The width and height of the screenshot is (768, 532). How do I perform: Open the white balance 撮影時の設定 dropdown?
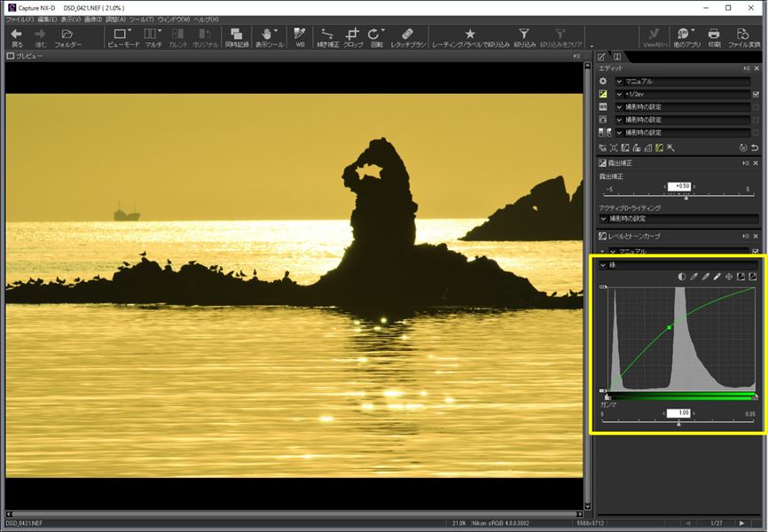[x=683, y=106]
